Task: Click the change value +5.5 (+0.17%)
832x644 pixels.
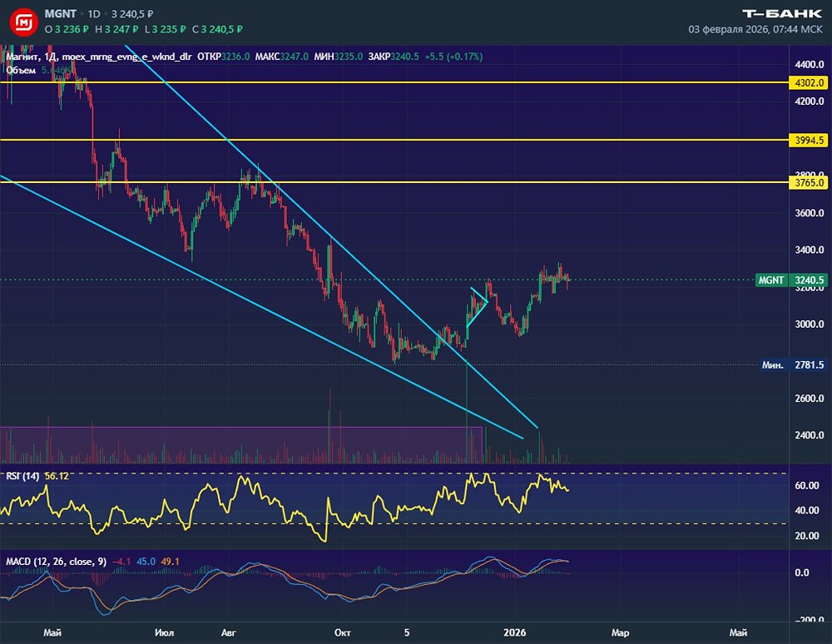Action: pos(453,57)
